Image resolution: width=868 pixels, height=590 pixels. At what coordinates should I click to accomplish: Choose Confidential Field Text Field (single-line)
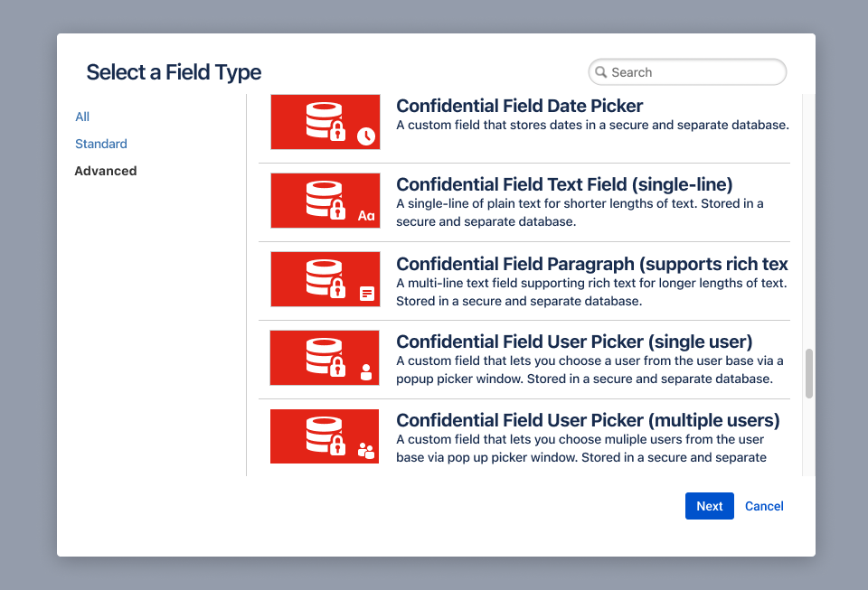tap(562, 184)
